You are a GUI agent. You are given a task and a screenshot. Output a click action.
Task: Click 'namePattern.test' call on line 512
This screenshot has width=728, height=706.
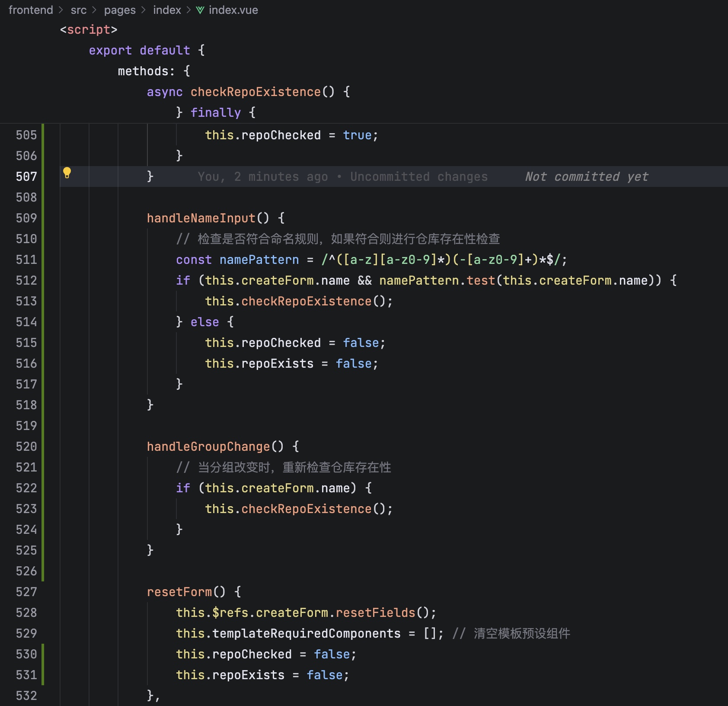(437, 280)
